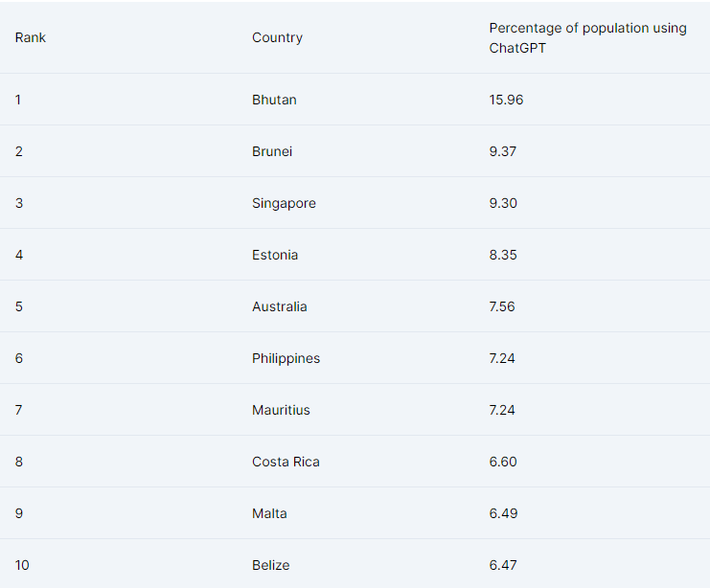Screen dimensions: 710x588
Task: Select the Belize country cell
Action: click(x=270, y=565)
